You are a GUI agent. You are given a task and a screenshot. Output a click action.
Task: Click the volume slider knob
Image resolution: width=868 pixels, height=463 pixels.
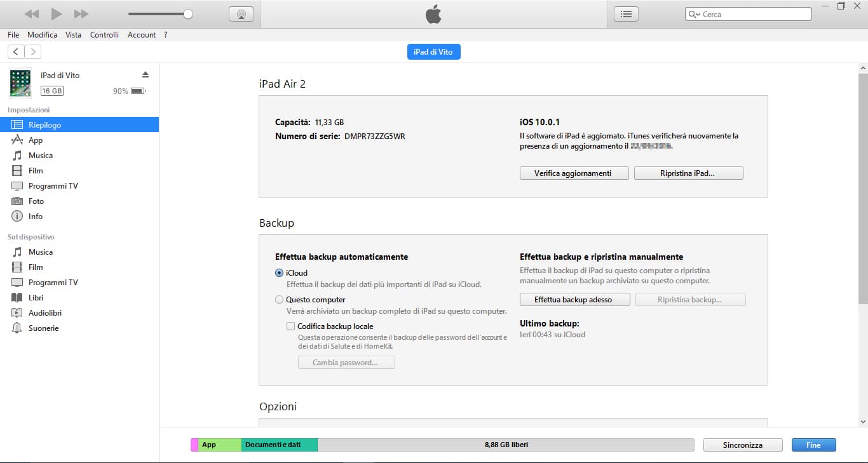tap(188, 14)
